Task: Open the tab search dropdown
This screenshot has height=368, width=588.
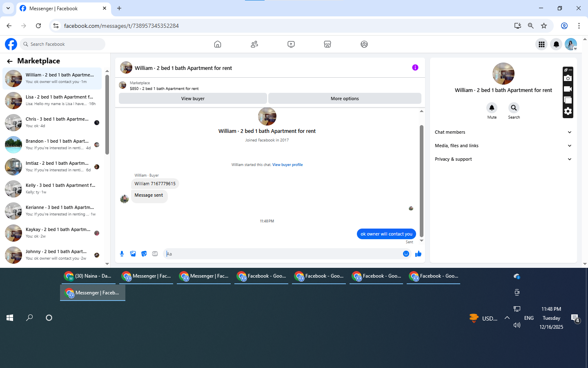Action: [x=8, y=8]
